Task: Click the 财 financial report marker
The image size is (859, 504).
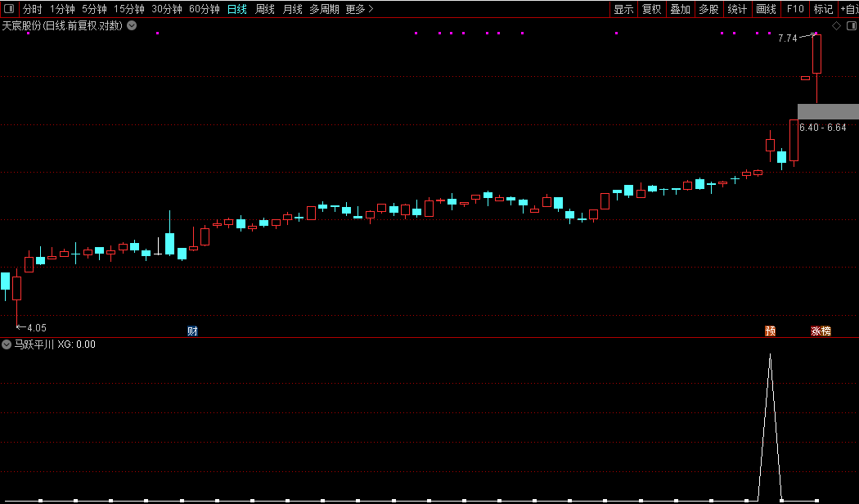Action: point(192,331)
